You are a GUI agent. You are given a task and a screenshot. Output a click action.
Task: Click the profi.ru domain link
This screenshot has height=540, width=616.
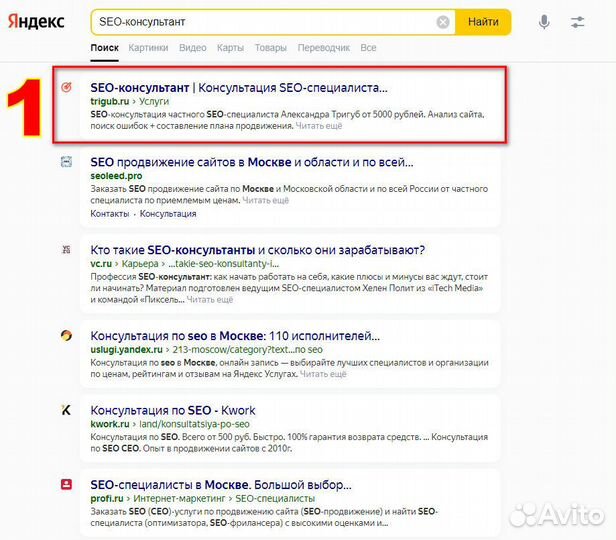(x=107, y=498)
